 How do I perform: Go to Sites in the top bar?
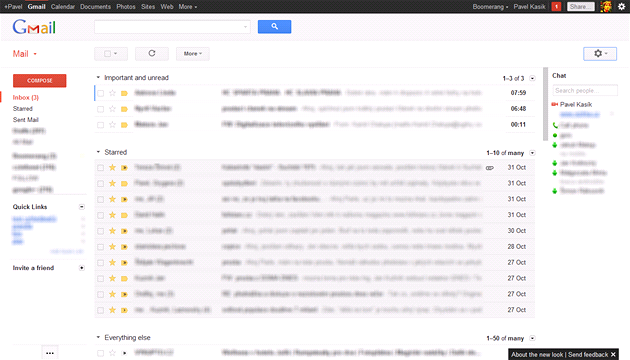pyautogui.click(x=148, y=7)
